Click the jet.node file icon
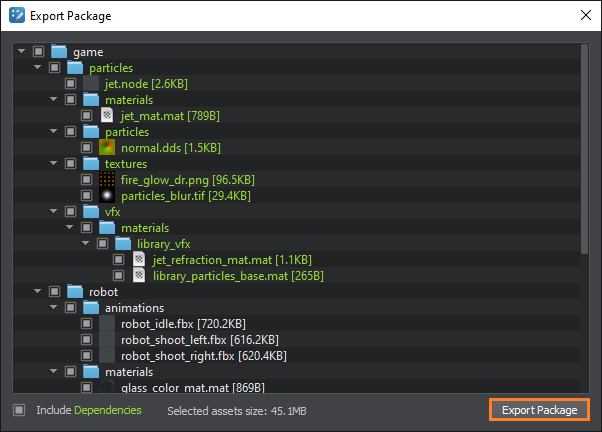The height and width of the screenshot is (432, 602). point(91,84)
